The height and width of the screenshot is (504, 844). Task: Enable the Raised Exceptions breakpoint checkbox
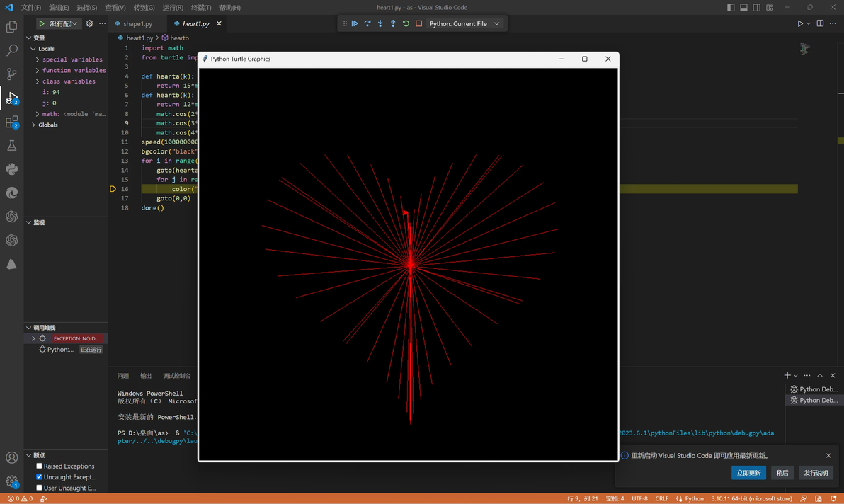pos(40,466)
